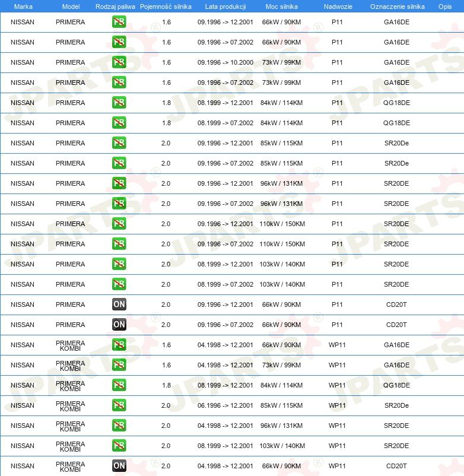This screenshot has height=476, width=464.
Task: Click petrol icon in P11 85kW row ending 07.2002
Action: (x=119, y=163)
